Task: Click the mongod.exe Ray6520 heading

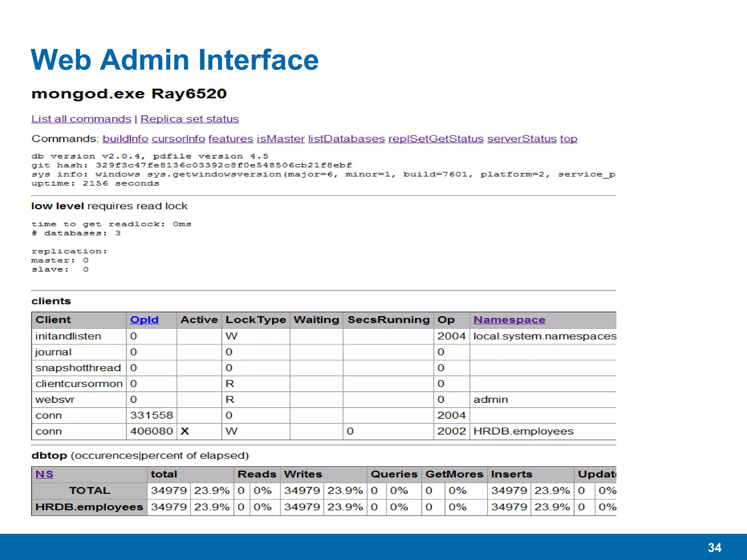Action: [x=129, y=94]
